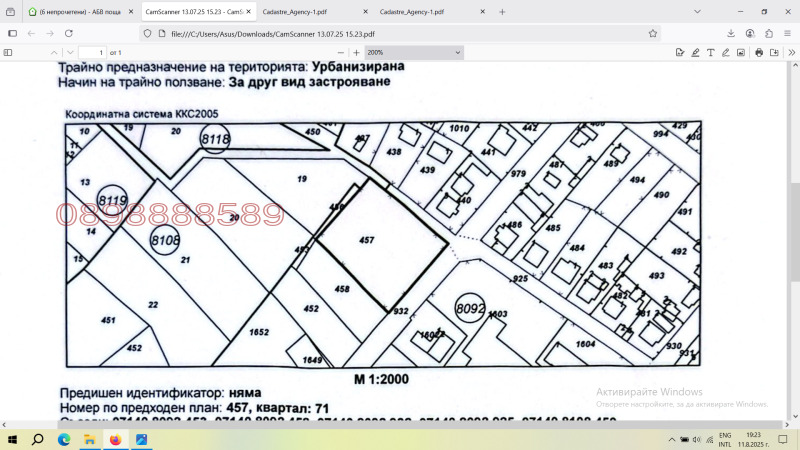Open network settings from system tray
Viewport: 800px width, 450px height.
pyautogui.click(x=710, y=440)
